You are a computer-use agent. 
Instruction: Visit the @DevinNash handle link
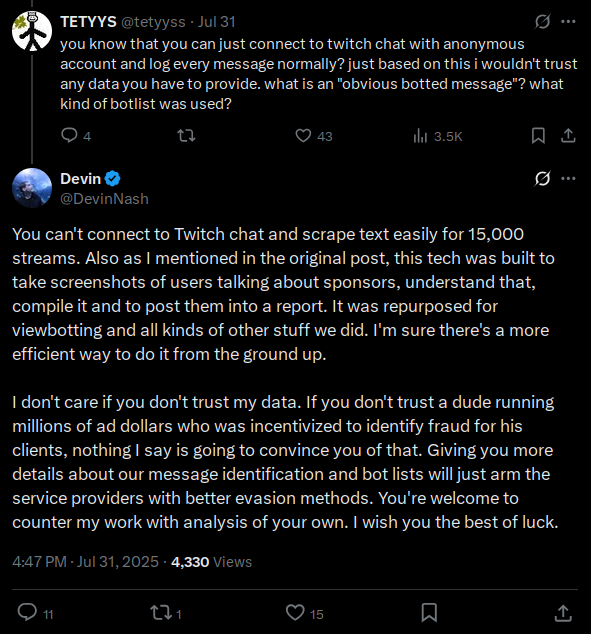tap(104, 199)
